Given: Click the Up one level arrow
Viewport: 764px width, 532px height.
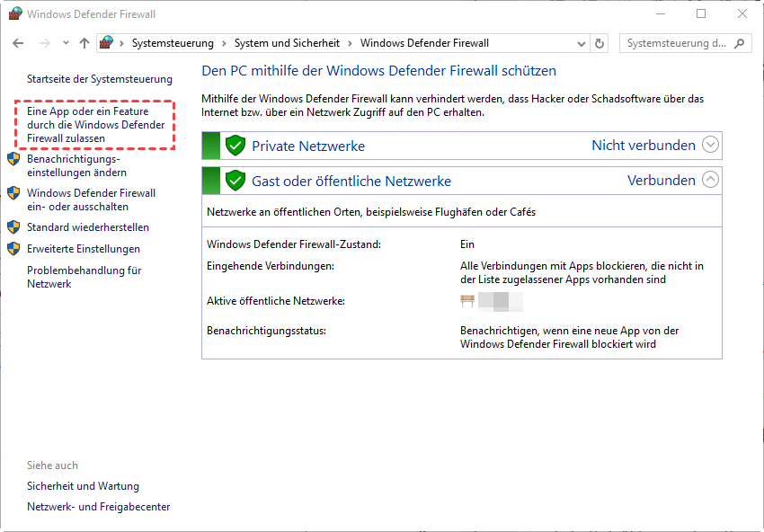Looking at the screenshot, I should [x=84, y=43].
